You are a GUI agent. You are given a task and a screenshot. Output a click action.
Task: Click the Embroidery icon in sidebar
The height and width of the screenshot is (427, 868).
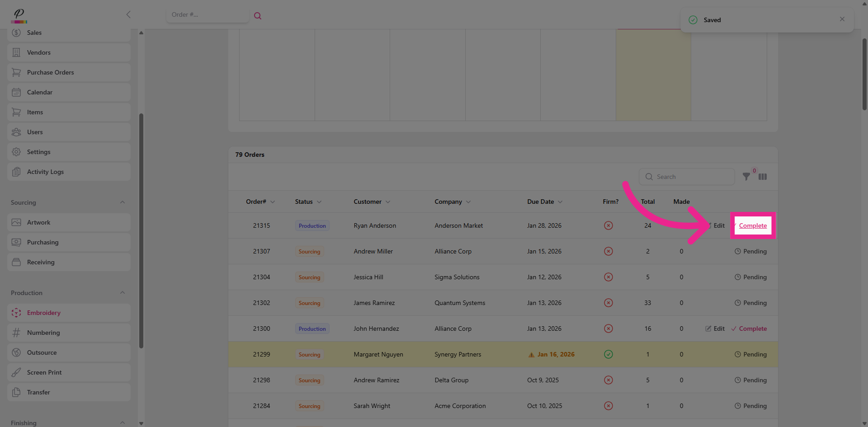tap(16, 313)
